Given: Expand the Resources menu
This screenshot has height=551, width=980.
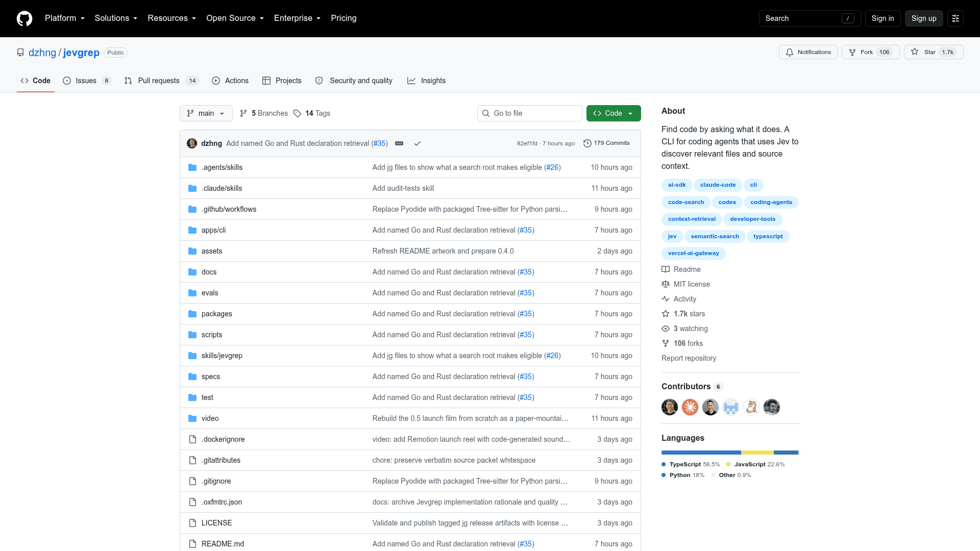Looking at the screenshot, I should [x=171, y=18].
